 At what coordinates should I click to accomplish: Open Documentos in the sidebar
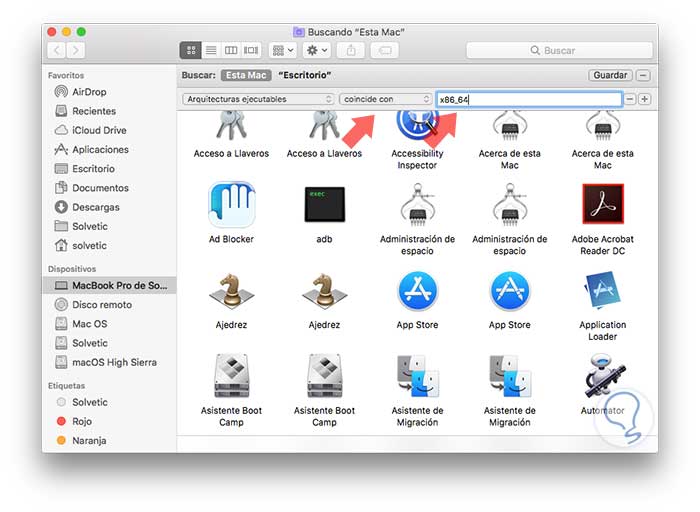100,188
